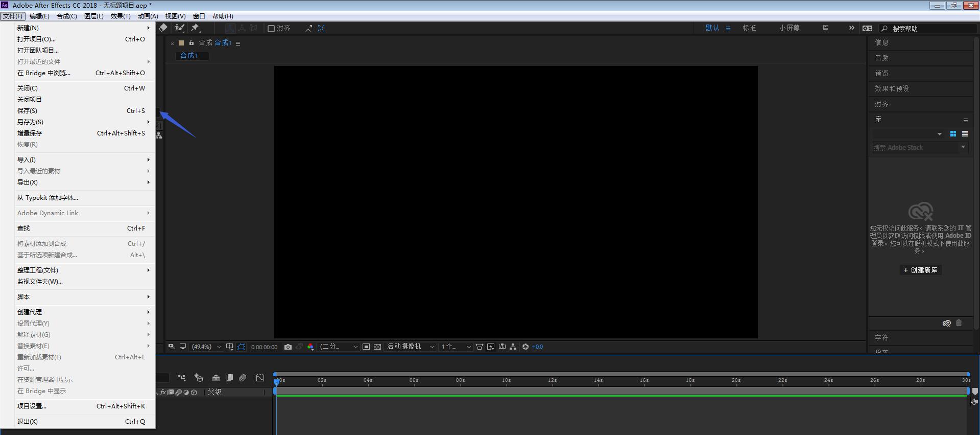Select 项目设置... menu item
This screenshot has height=435, width=980.
point(83,406)
